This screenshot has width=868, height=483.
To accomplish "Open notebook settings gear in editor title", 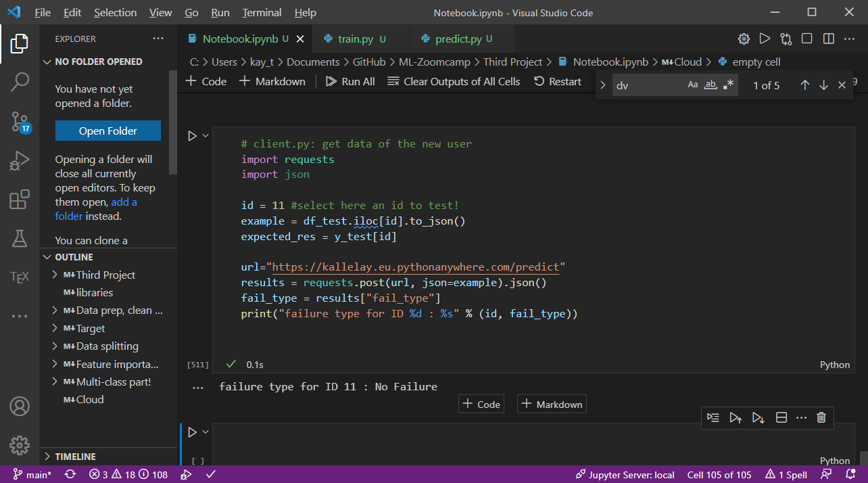I will coord(744,39).
